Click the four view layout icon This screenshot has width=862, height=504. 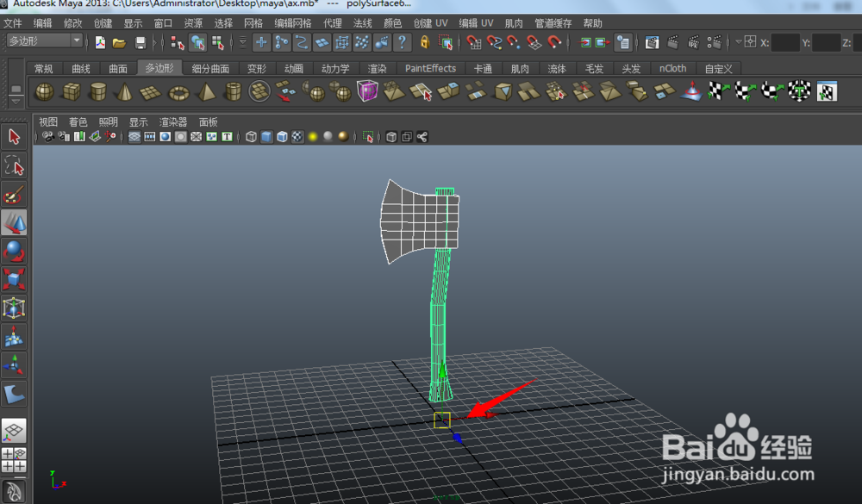(x=14, y=460)
